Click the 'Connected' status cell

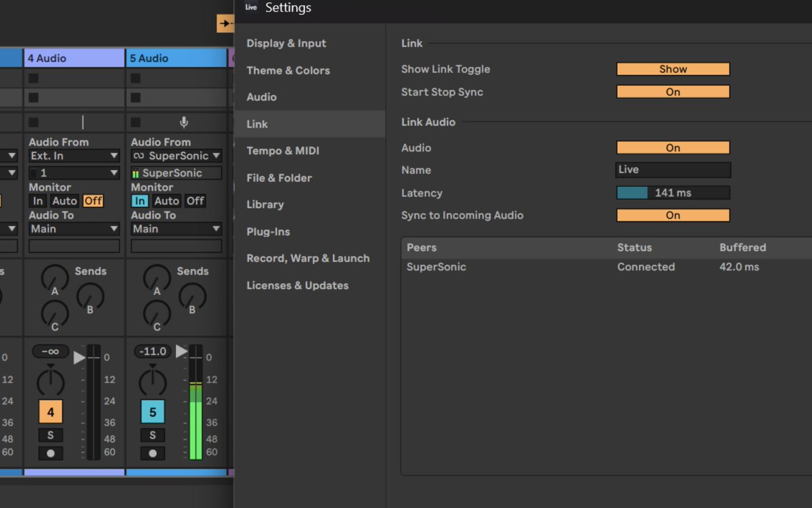[x=646, y=267]
